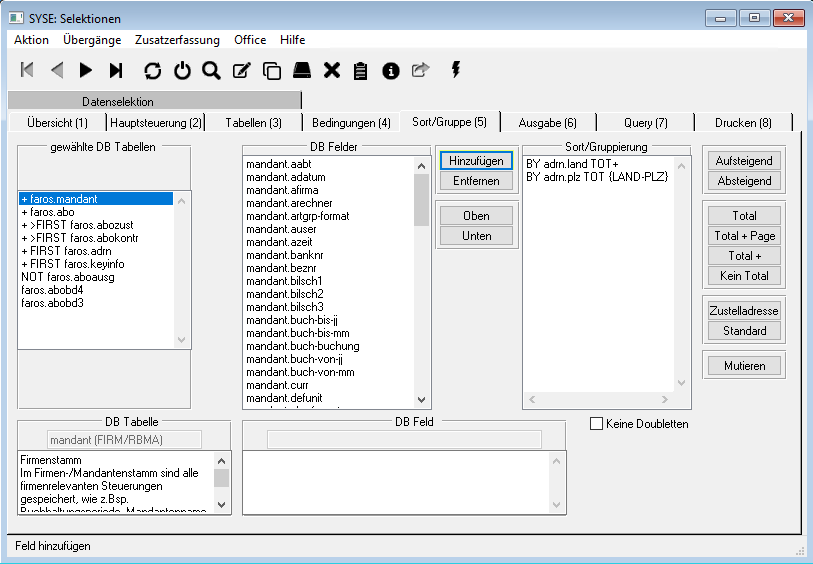Screen dimensions: 813x564
Task: Click the info circle toolbar icon
Action: 391,70
